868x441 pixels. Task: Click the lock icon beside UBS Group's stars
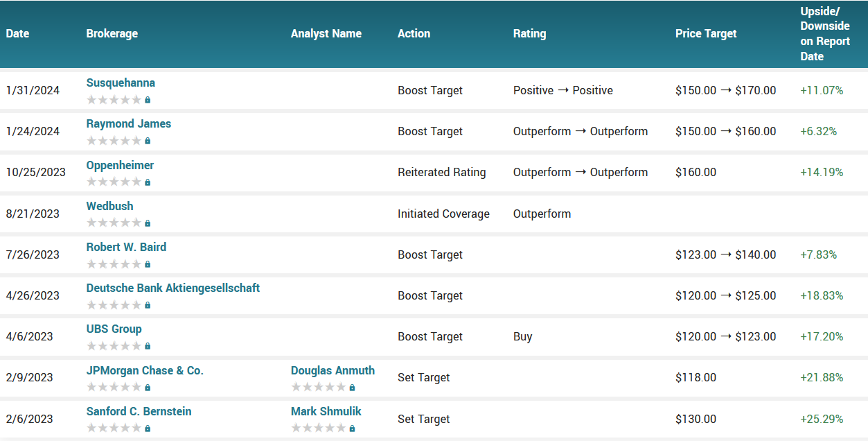148,345
